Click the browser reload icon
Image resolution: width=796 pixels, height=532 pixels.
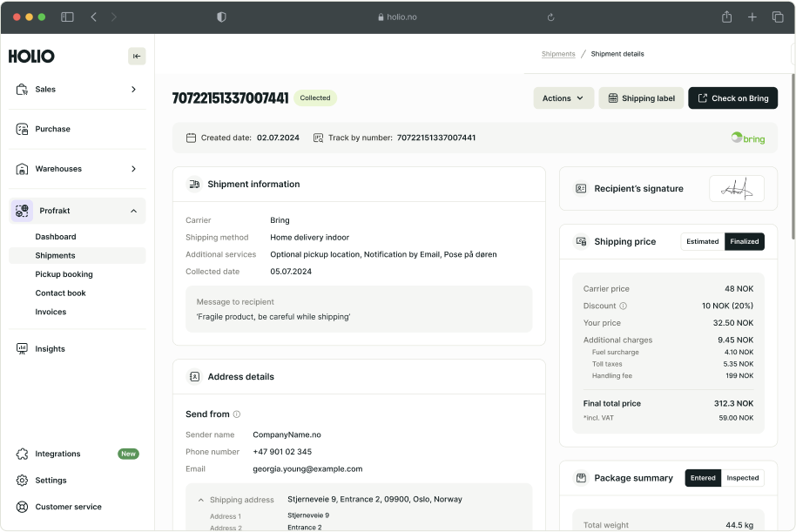coord(550,17)
